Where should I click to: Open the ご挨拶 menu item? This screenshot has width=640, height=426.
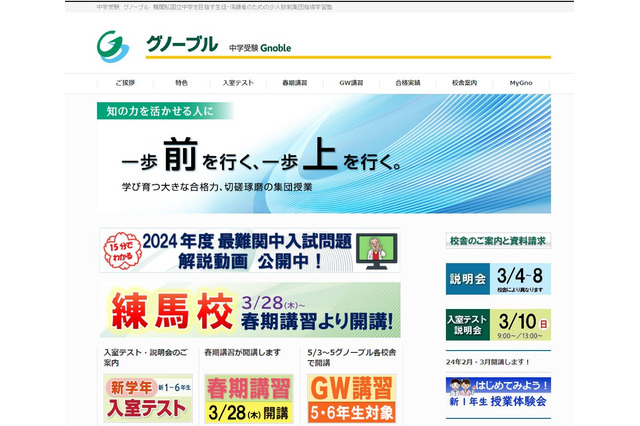coord(125,83)
